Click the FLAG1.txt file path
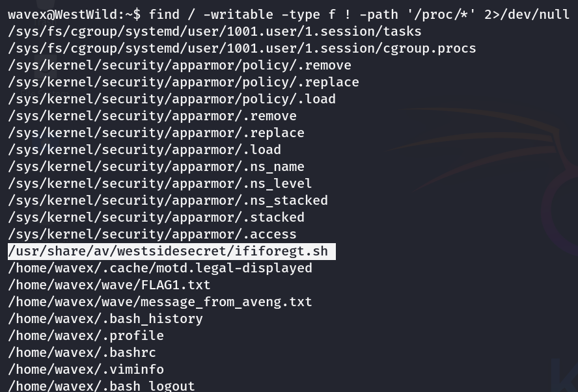The image size is (578, 392). [109, 285]
